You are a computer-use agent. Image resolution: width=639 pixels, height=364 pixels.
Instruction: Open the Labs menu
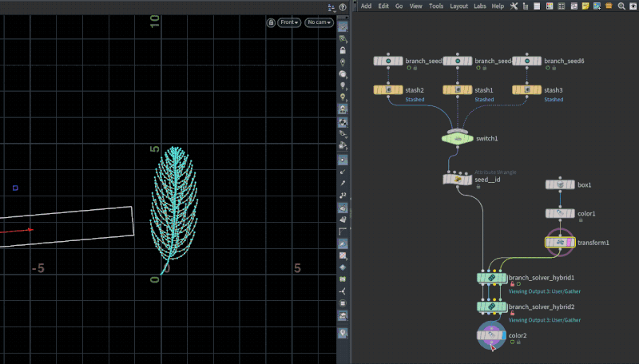(x=479, y=6)
